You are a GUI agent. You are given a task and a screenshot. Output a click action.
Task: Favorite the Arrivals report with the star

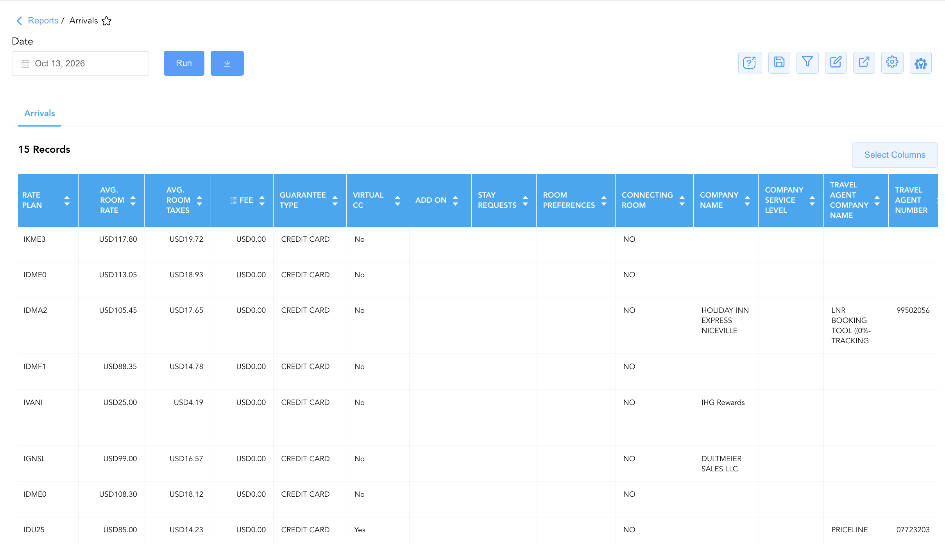pos(106,21)
